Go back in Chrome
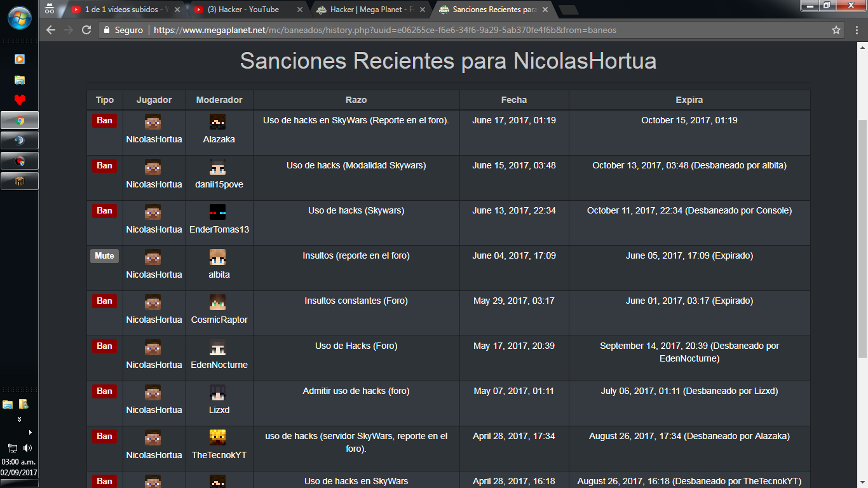Viewport: 868px width, 488px height. click(x=51, y=30)
